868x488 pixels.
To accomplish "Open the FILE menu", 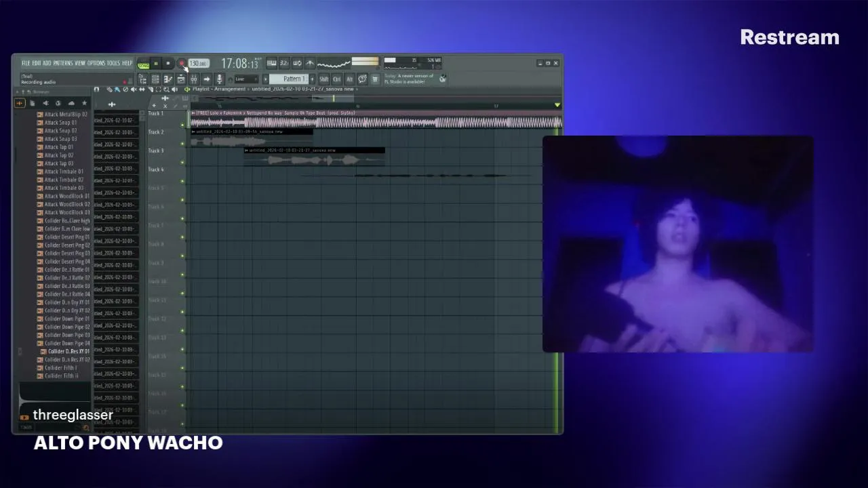I will [x=26, y=63].
